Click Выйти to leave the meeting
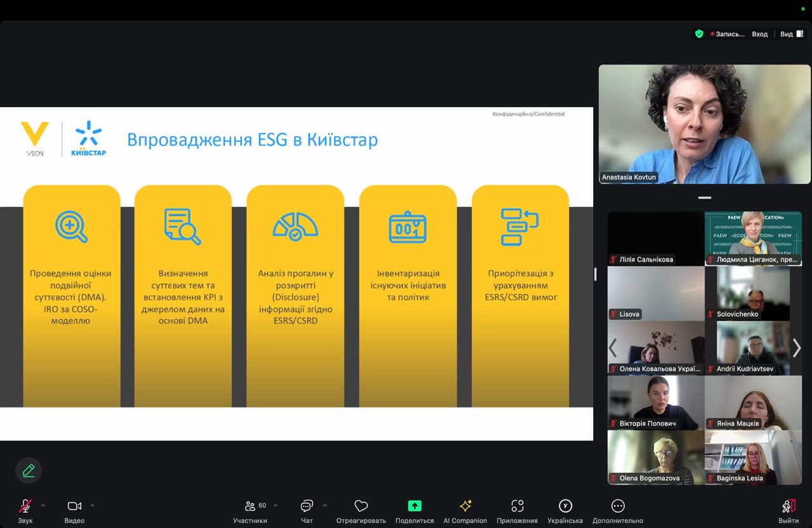Screen dimensions: 812x528 [789, 506]
